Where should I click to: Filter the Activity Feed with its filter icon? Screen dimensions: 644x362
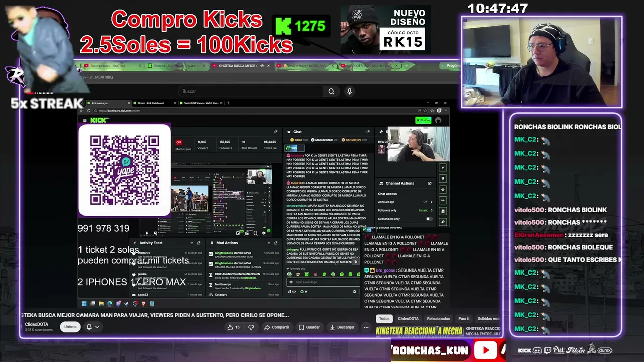coord(192,243)
